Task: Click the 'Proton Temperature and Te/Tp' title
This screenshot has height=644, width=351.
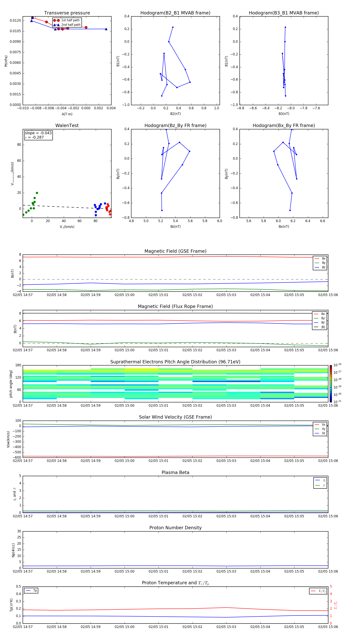Action: coord(175,583)
